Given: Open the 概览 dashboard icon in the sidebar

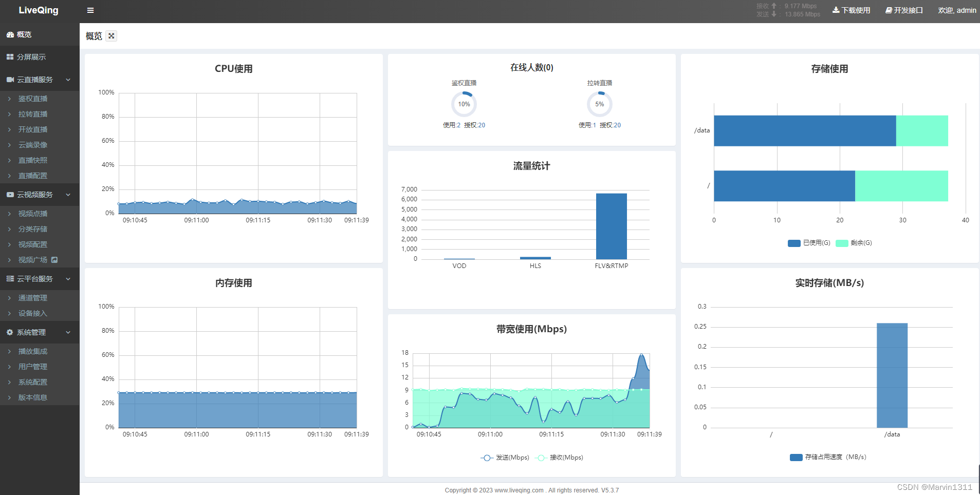Looking at the screenshot, I should [10, 34].
